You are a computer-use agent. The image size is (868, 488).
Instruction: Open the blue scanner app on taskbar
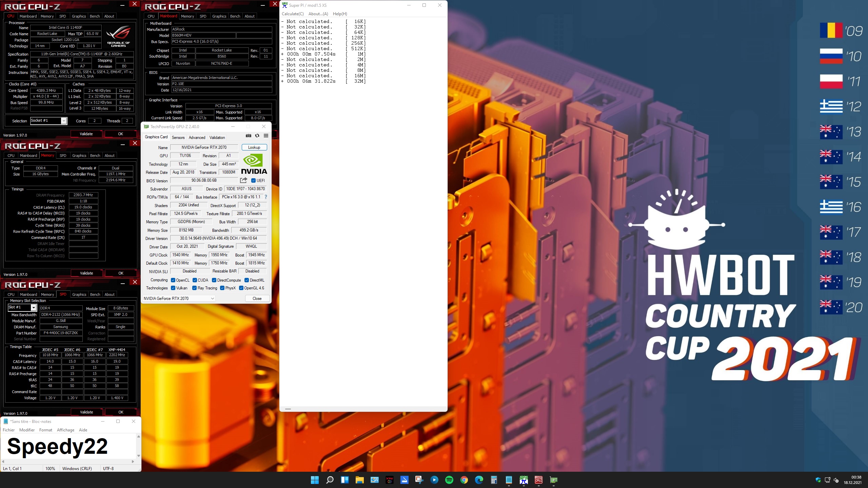tap(405, 480)
